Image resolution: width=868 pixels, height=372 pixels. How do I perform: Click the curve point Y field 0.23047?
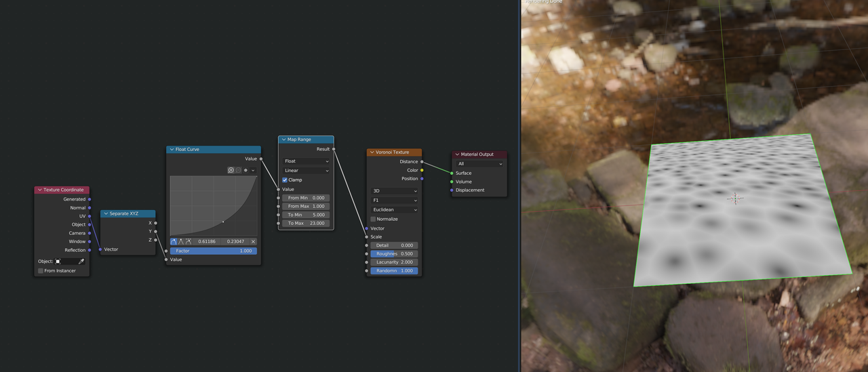(235, 241)
